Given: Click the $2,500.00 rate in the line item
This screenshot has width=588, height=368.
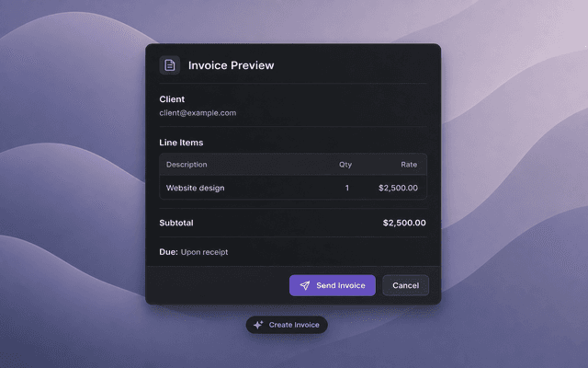Looking at the screenshot, I should coord(398,188).
